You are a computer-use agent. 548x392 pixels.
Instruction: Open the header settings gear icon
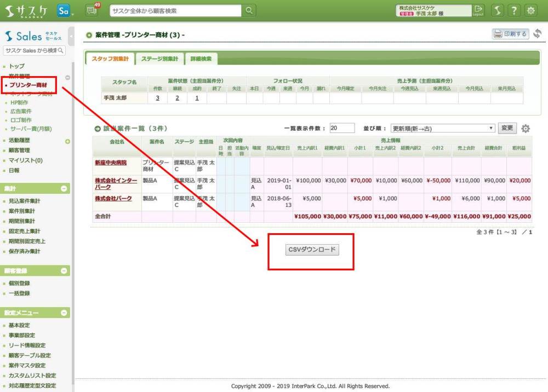(x=530, y=10)
